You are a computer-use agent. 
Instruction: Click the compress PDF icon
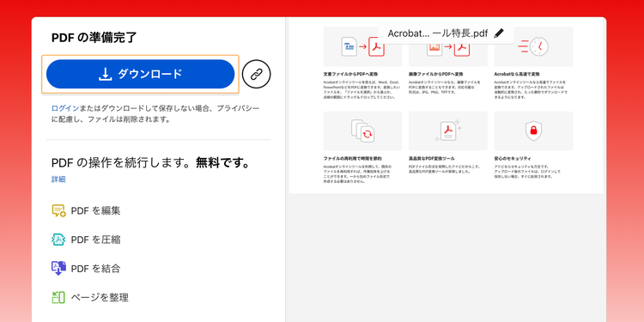[x=58, y=240]
